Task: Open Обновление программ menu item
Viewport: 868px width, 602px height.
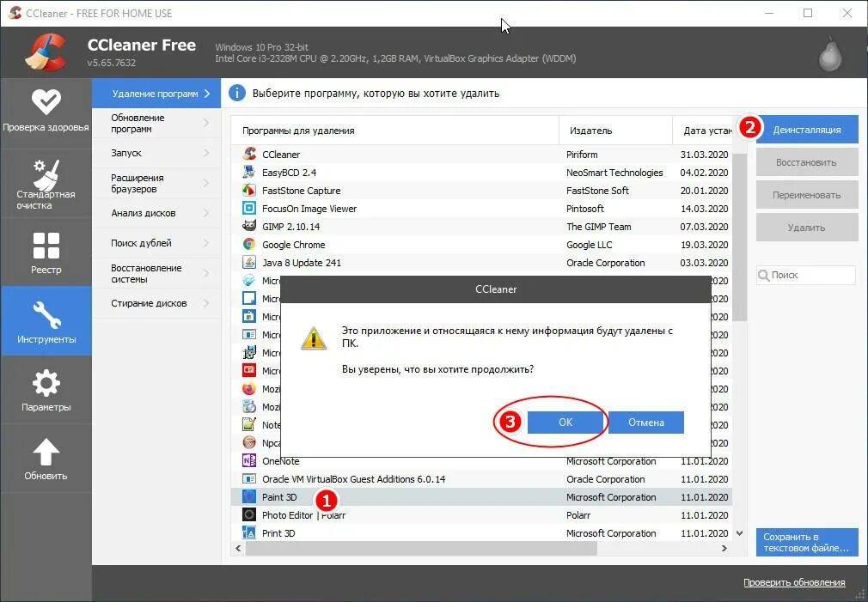Action: pos(156,124)
